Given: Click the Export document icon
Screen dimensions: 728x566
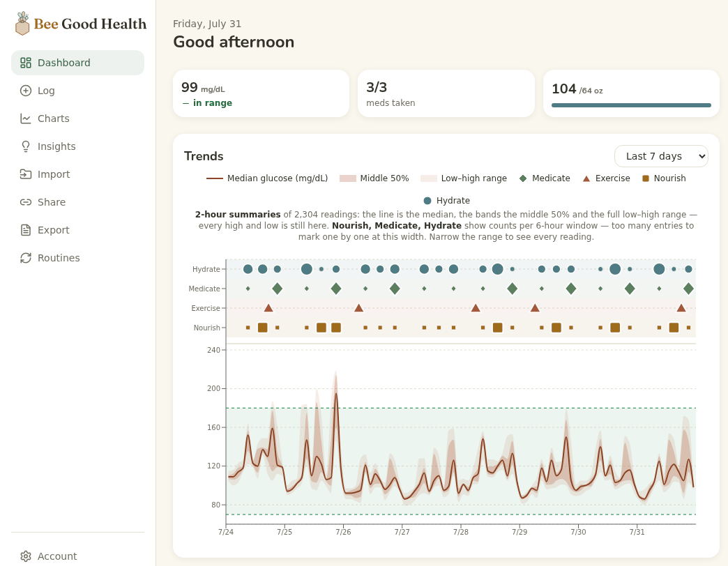Looking at the screenshot, I should pyautogui.click(x=26, y=229).
